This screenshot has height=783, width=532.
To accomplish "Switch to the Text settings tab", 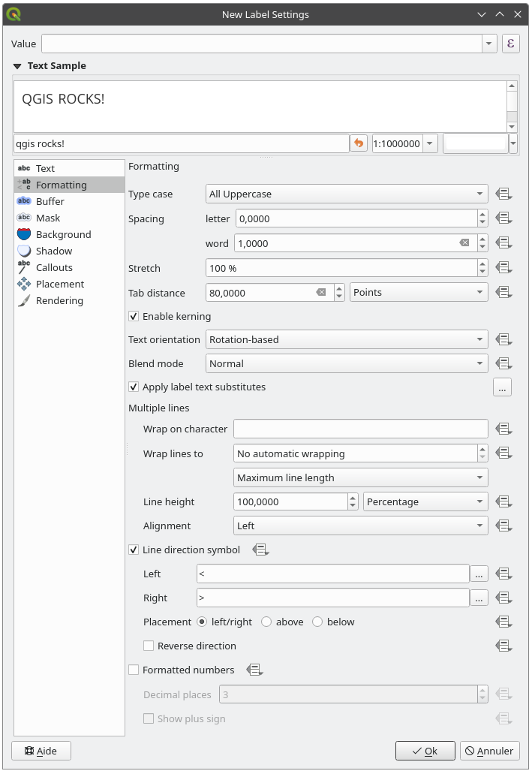I will [x=69, y=168].
